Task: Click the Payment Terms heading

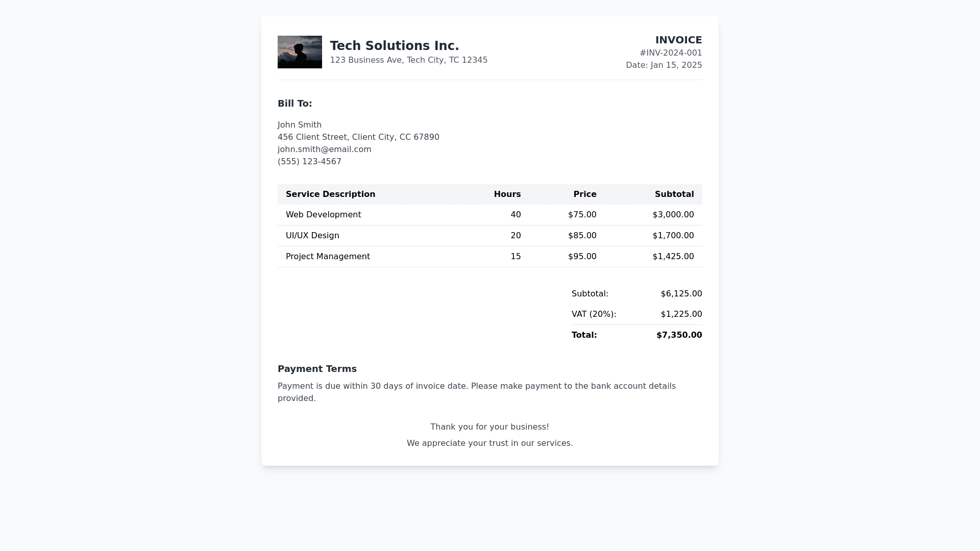Action: click(317, 369)
